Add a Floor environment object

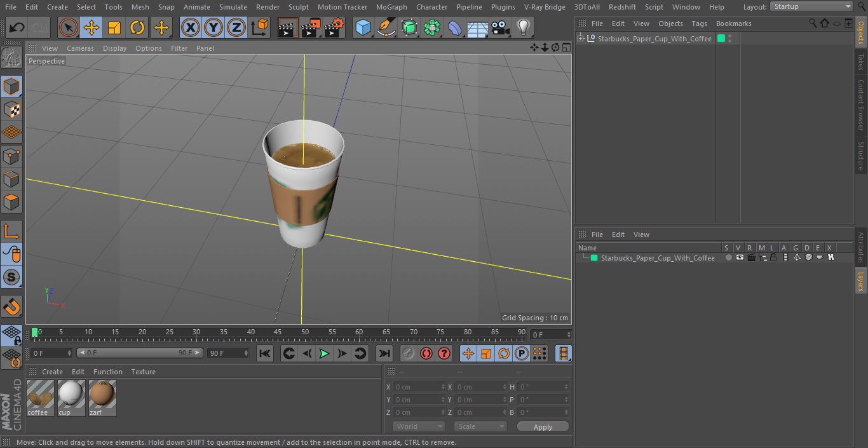click(x=478, y=27)
